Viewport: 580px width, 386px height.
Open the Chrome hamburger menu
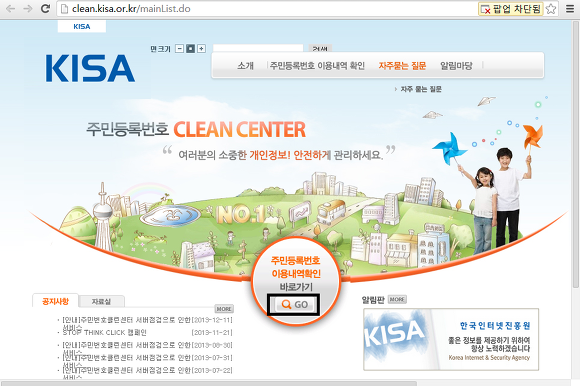click(570, 9)
